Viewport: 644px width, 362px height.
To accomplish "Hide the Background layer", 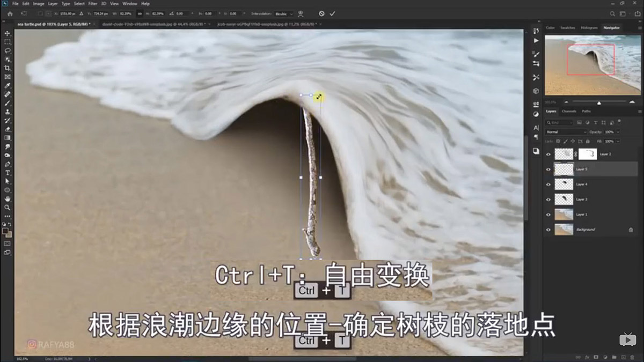I will tap(548, 229).
